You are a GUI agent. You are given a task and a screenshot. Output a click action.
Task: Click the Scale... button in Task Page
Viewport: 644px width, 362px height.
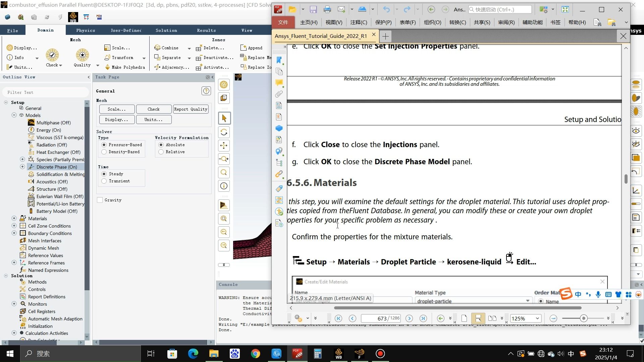click(117, 109)
